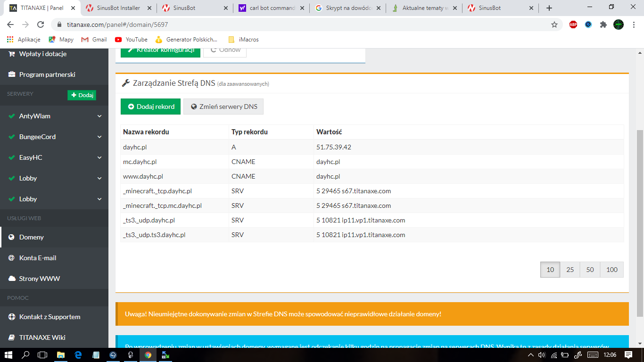Screen dimensions: 644x362
Task: Open the YouTube bookmark
Action: [x=131, y=40]
